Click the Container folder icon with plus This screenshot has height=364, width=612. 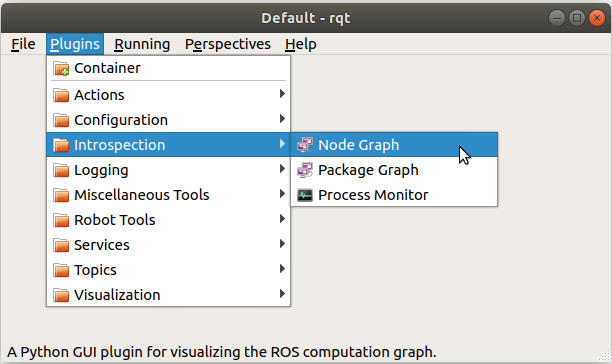click(x=61, y=68)
